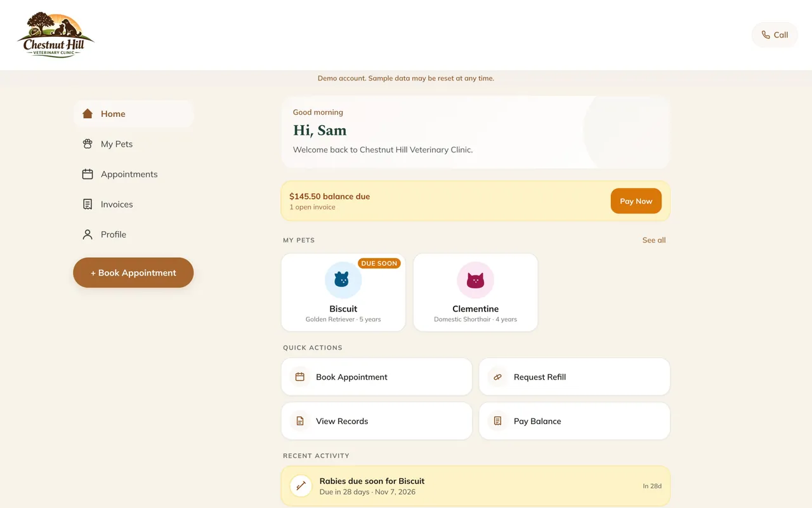812x508 pixels.
Task: Open the Biscuit pet name
Action: click(x=343, y=309)
